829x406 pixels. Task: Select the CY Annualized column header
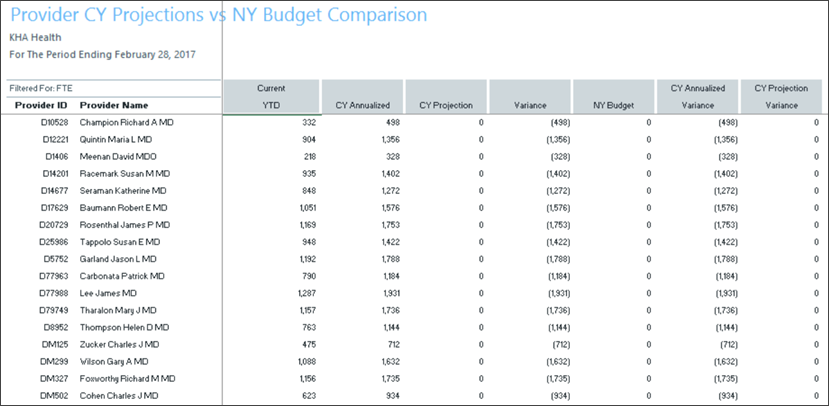363,104
